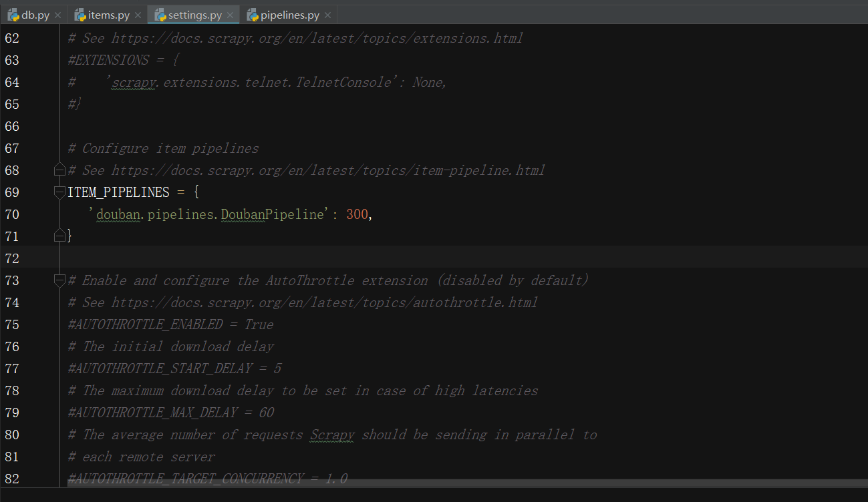Click the 'maximum download delay' comment line
This screenshot has height=502, width=868.
[303, 391]
